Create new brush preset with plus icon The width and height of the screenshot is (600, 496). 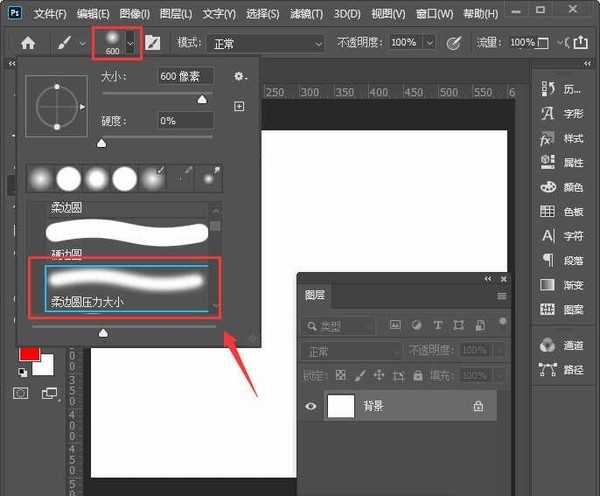[239, 106]
